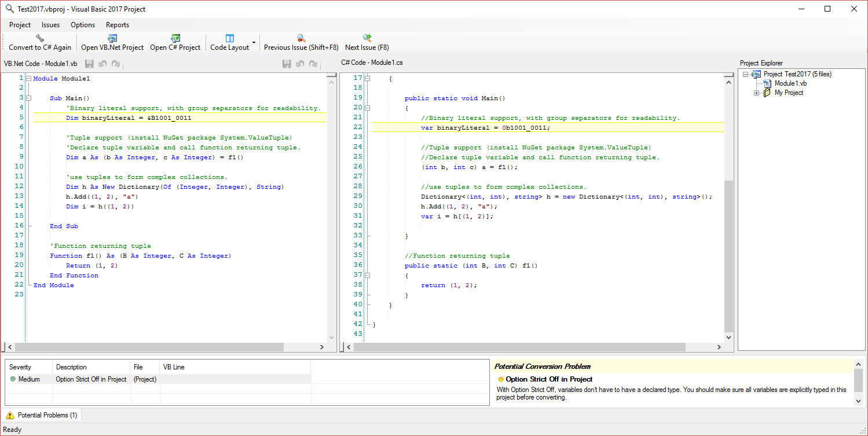Click the (Project) cell in File column
This screenshot has height=436, width=868.
tap(145, 379)
